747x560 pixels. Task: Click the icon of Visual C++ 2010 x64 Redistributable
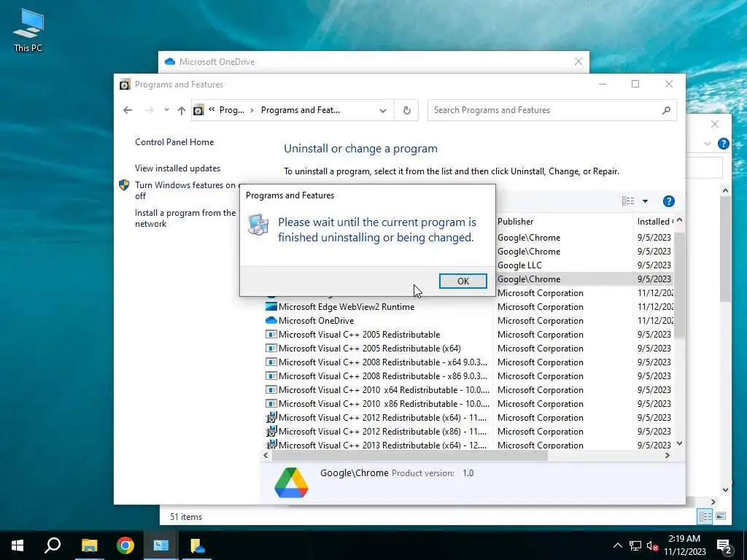click(x=271, y=389)
